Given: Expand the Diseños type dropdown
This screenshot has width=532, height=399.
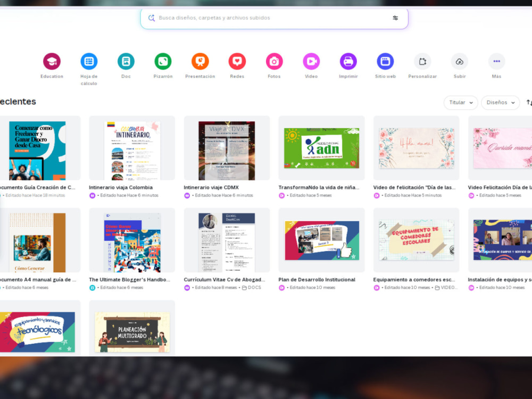Looking at the screenshot, I should (501, 103).
